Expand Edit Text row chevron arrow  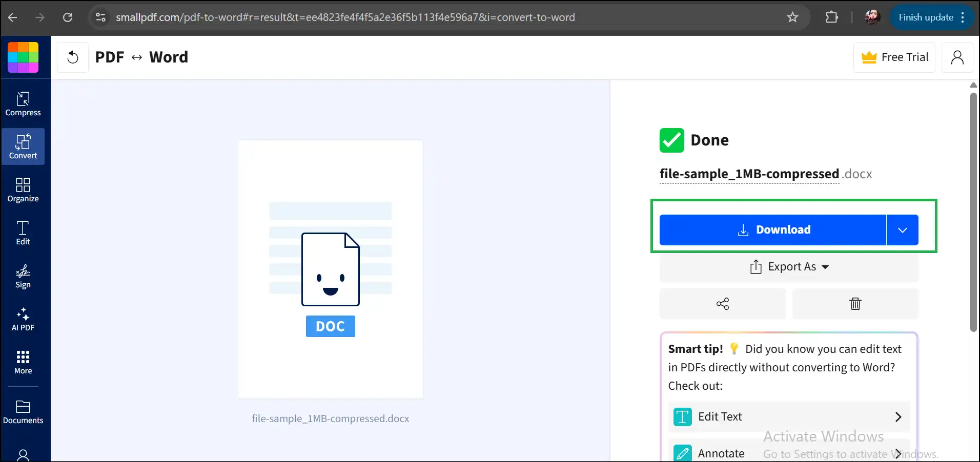[x=898, y=417]
